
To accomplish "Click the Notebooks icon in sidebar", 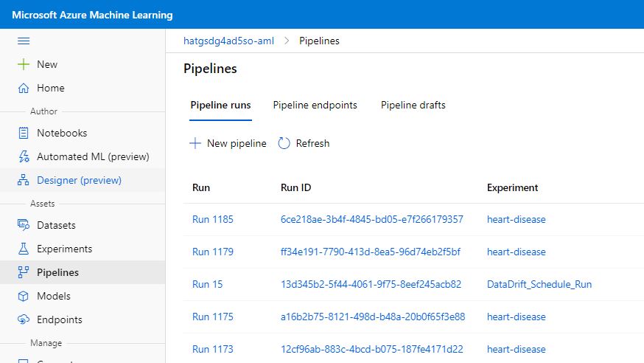I will coord(24,133).
